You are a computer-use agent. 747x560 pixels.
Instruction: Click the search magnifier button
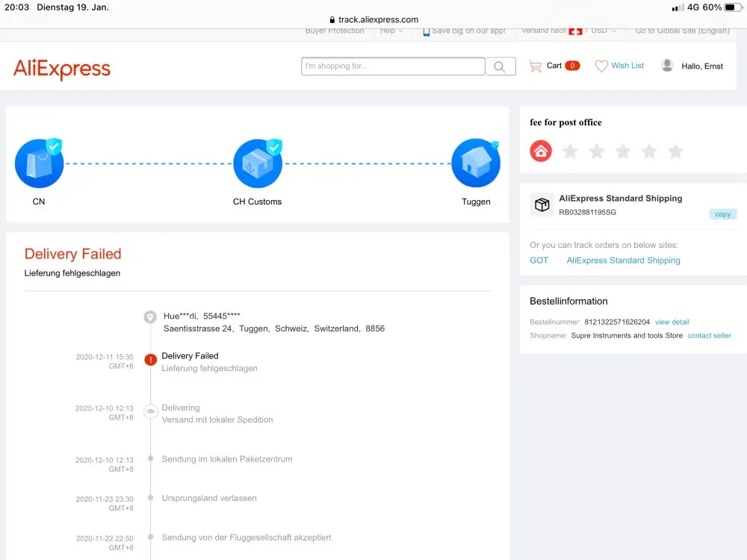[x=500, y=66]
